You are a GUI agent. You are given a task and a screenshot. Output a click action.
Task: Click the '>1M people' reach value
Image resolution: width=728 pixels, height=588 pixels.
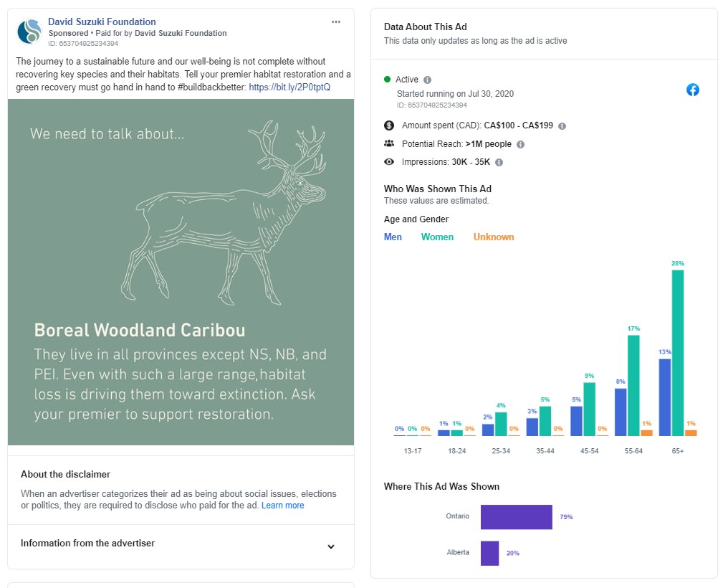pyautogui.click(x=489, y=144)
